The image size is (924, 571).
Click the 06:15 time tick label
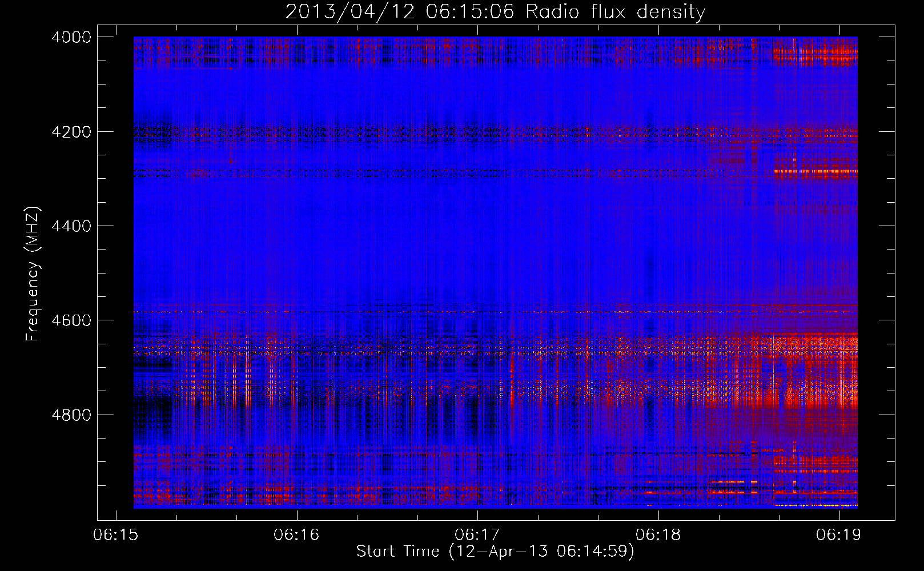[x=116, y=534]
